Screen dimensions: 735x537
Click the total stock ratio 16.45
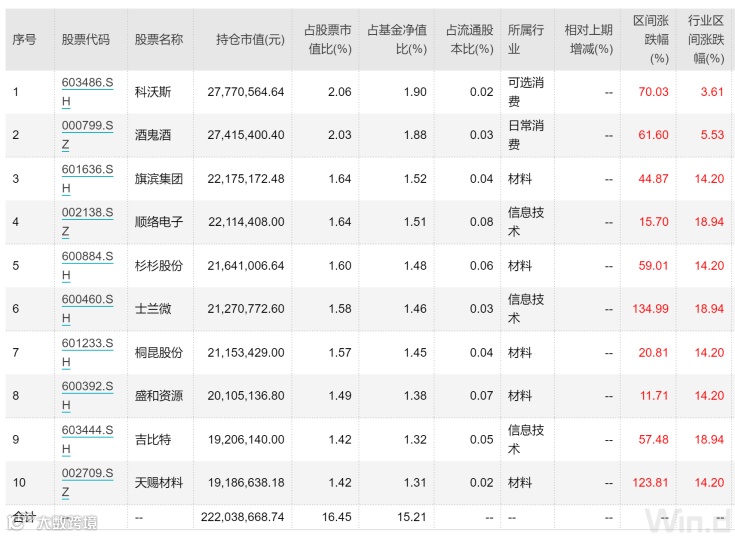(x=337, y=517)
